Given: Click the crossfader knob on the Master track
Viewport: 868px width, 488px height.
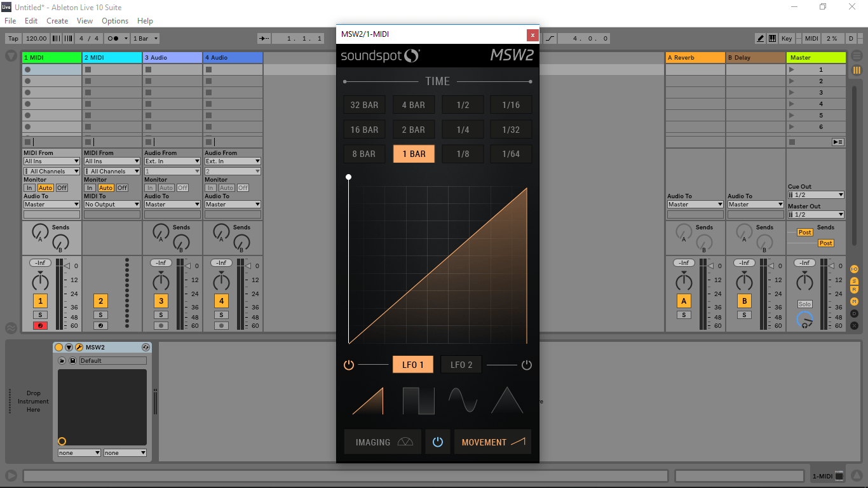Looking at the screenshot, I should pyautogui.click(x=804, y=321).
